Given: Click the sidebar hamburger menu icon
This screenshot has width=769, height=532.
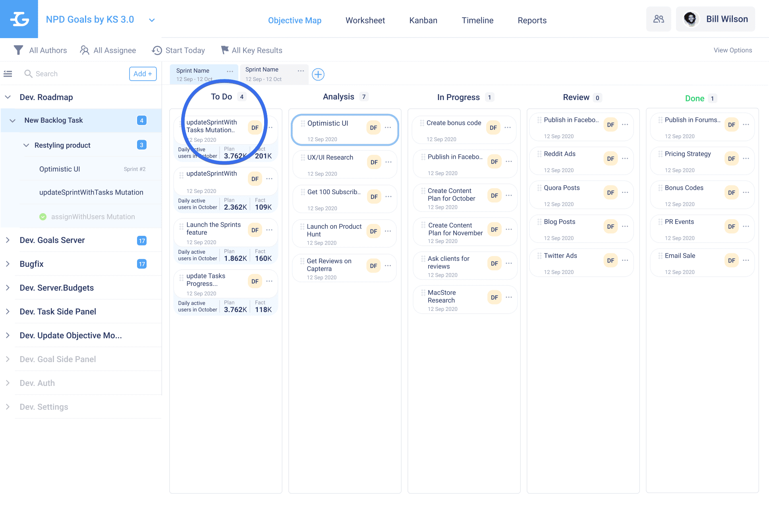Looking at the screenshot, I should coord(9,73).
